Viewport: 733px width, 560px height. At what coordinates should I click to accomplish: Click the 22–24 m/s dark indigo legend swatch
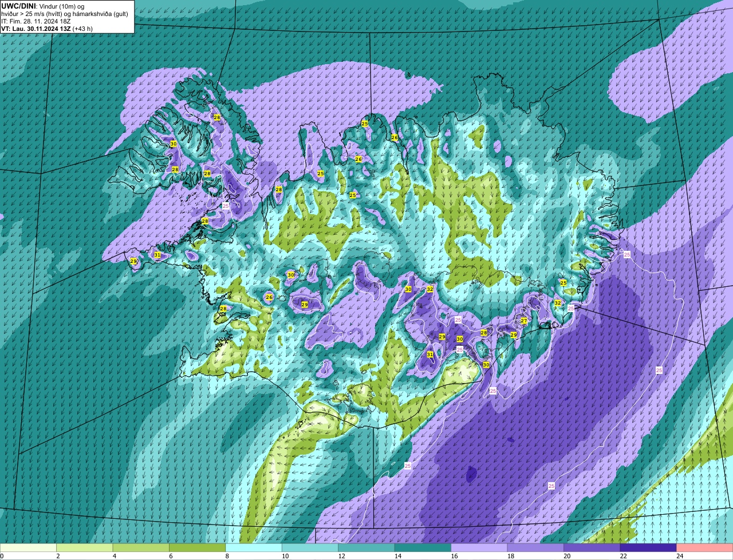point(648,547)
